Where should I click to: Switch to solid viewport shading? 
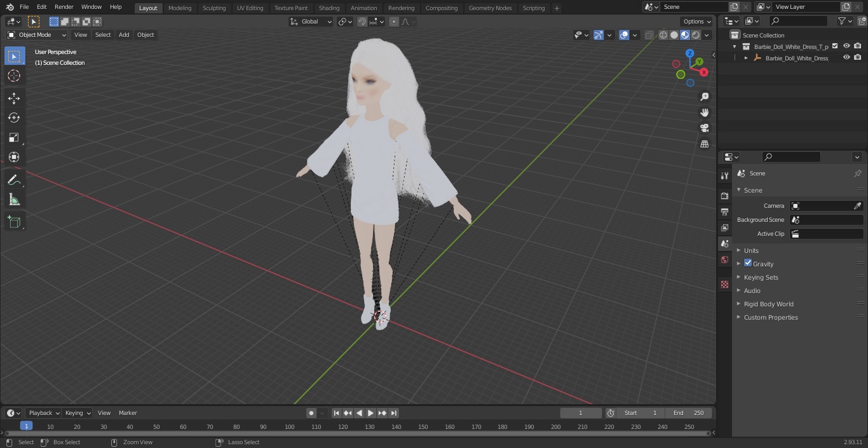(674, 35)
